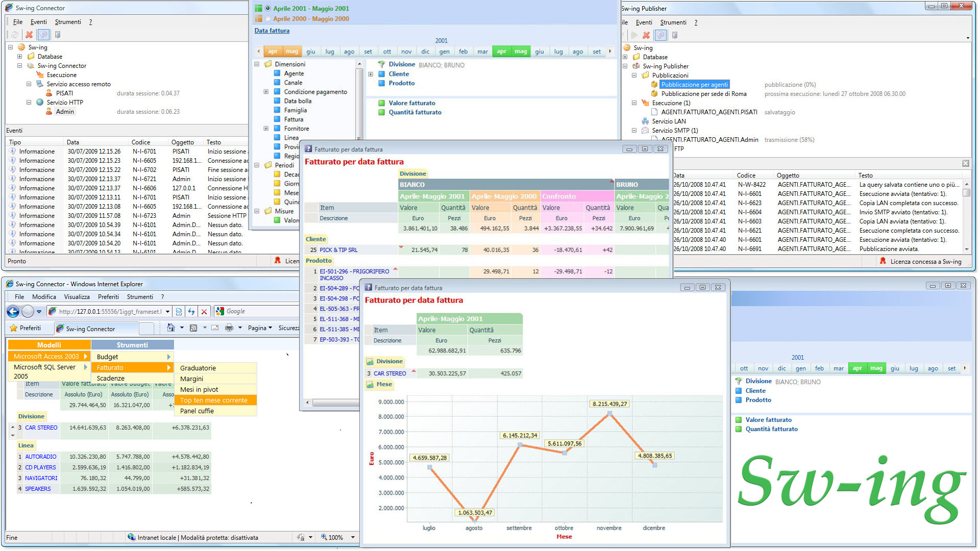Click vertical scrollbar in Publisher events list
This screenshot has width=980, height=551.
pos(966,217)
